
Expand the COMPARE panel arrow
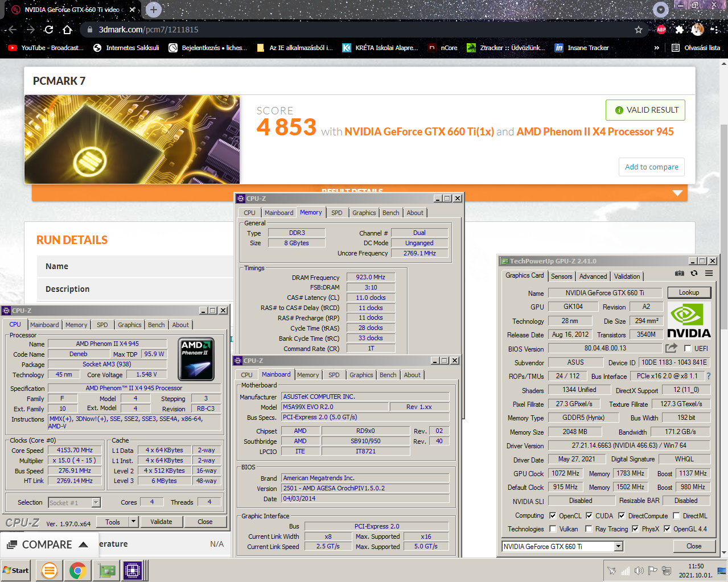[84, 544]
